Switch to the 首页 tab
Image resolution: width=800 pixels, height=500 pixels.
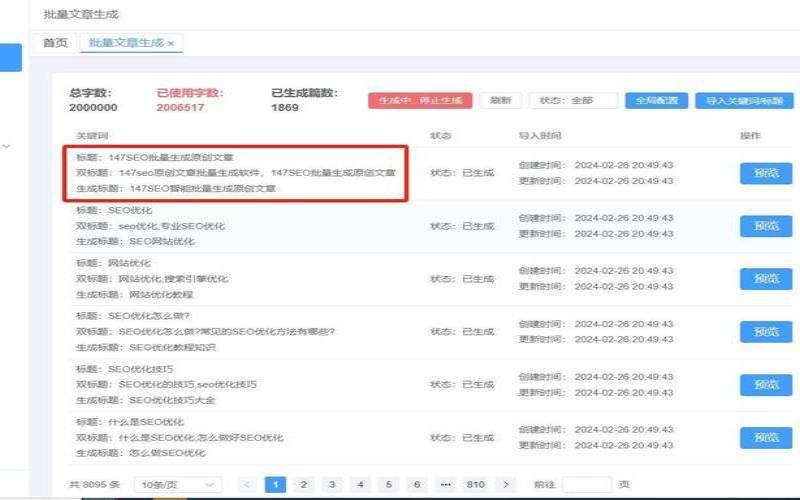pyautogui.click(x=55, y=43)
